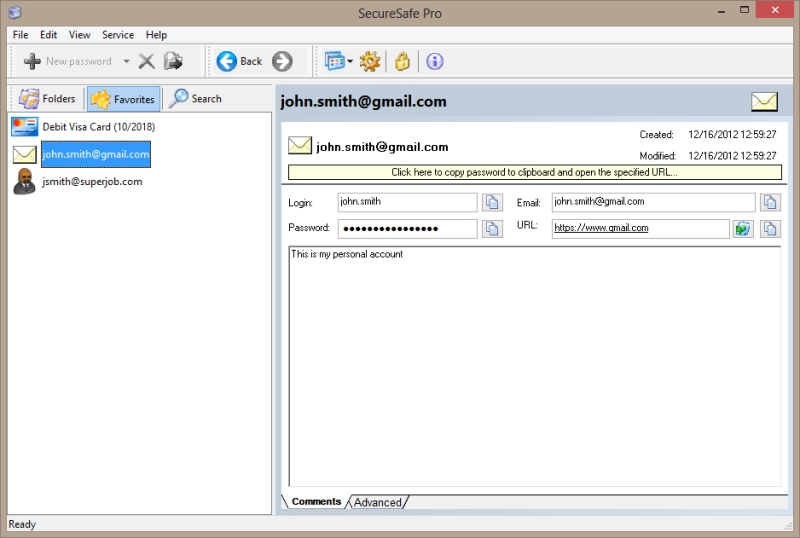Switch to the Folders tab
800x538 pixels.
point(47,99)
